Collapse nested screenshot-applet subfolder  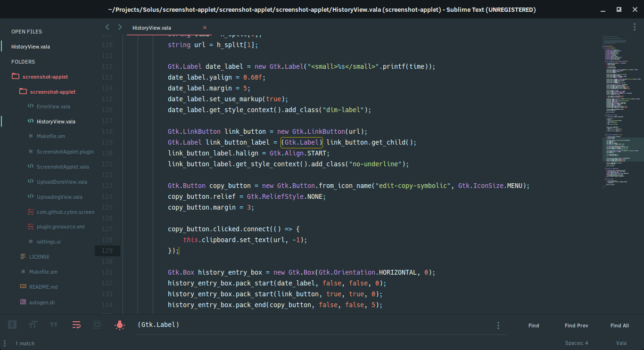pyautogui.click(x=23, y=91)
